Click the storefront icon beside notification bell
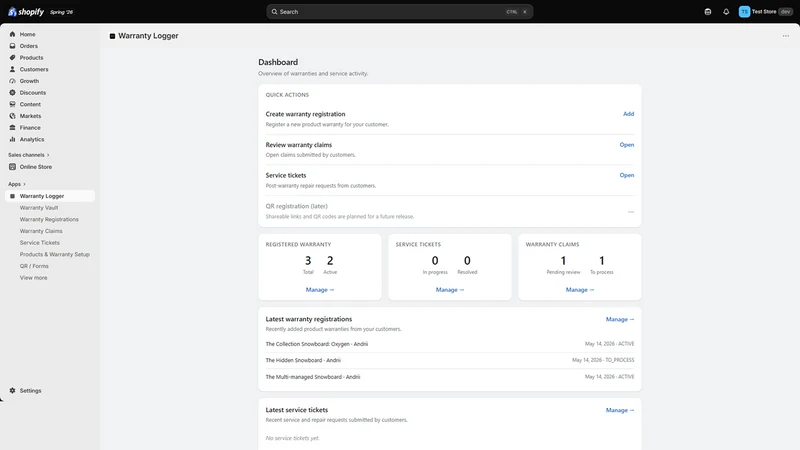The width and height of the screenshot is (800, 450). pyautogui.click(x=708, y=12)
